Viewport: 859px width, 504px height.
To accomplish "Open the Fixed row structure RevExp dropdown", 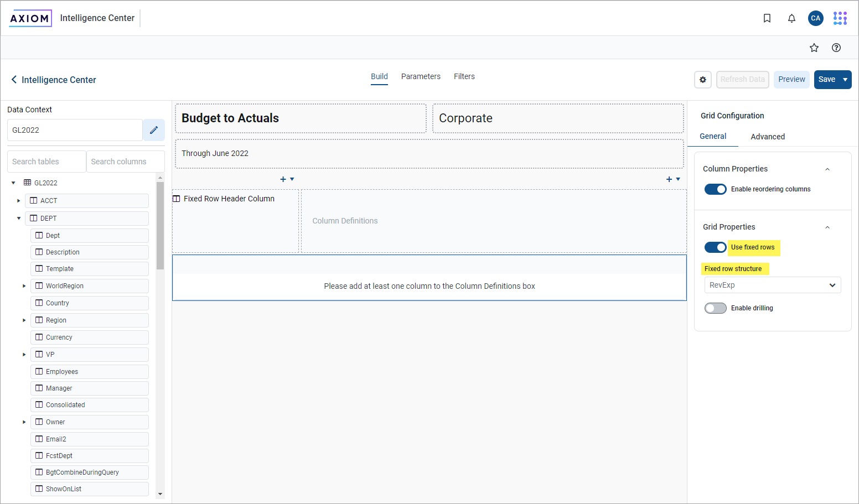I will (x=772, y=285).
